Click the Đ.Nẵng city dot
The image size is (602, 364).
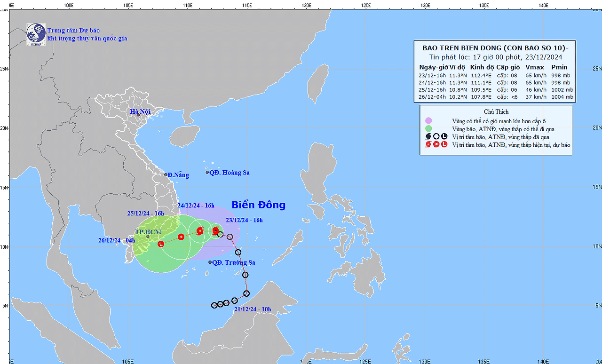(166, 174)
